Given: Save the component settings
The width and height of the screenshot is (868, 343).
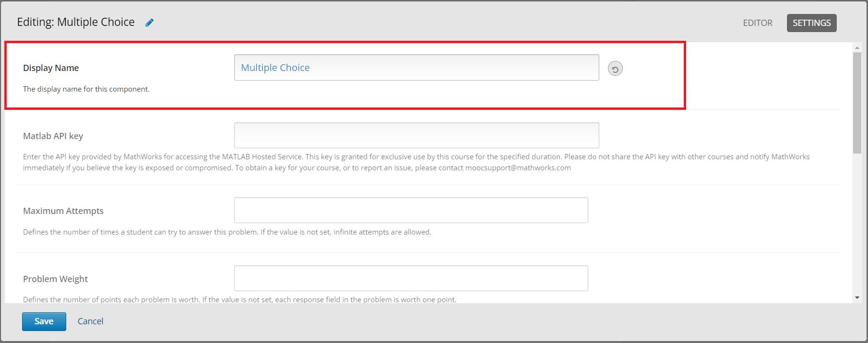Looking at the screenshot, I should (44, 321).
